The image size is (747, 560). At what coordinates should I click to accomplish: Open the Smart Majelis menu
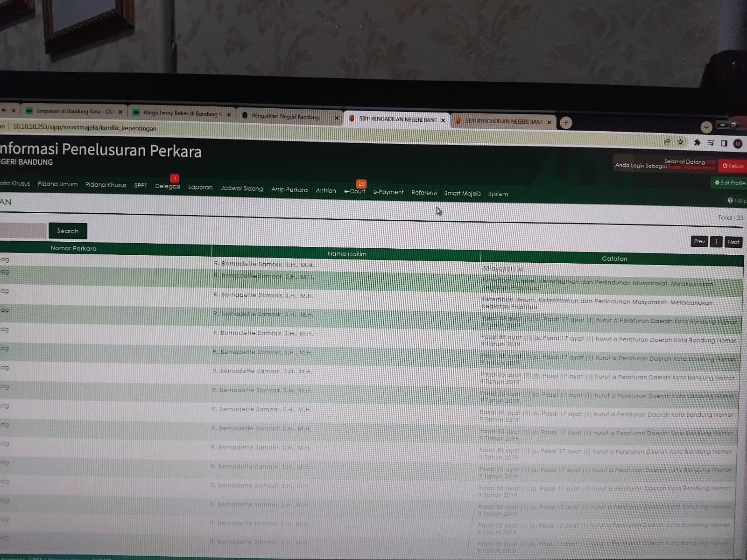tap(462, 193)
